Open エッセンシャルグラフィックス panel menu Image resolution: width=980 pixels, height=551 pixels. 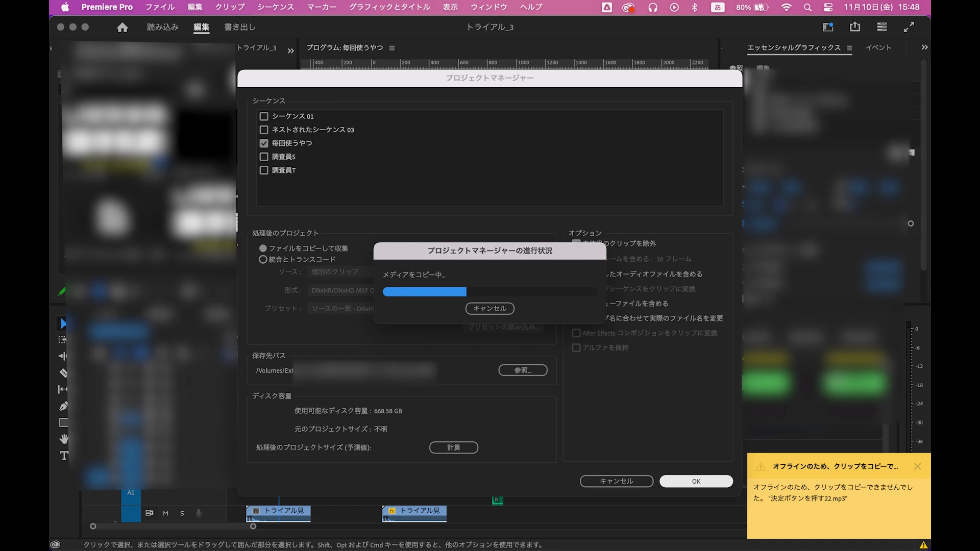point(849,48)
